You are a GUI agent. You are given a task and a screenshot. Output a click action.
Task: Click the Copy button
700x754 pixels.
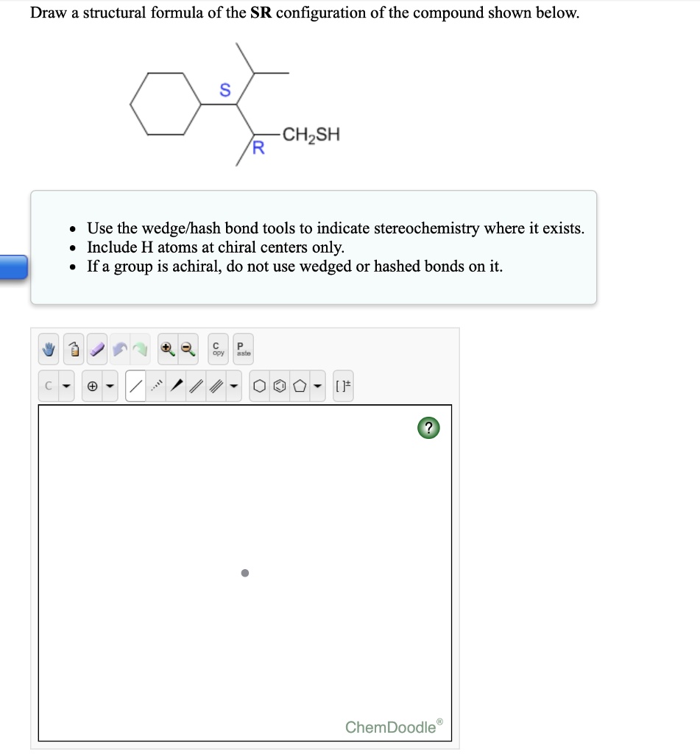(x=216, y=348)
